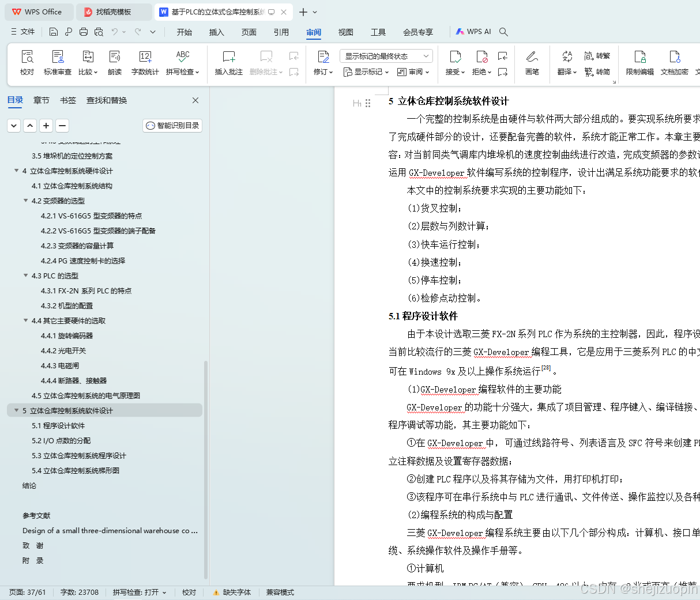Convert text with 转简 button
Image resolution: width=700 pixels, height=600 pixels.
[597, 72]
